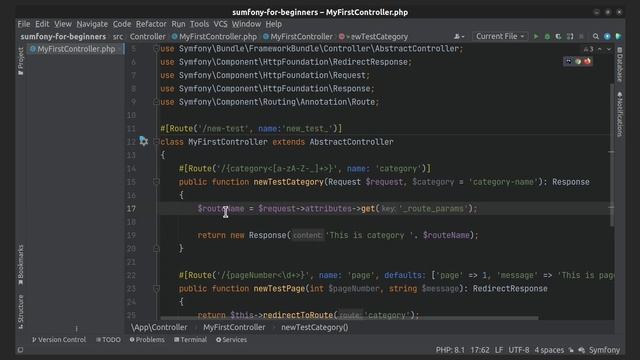Go to previous highlighted problem arrow

[x=600, y=49]
